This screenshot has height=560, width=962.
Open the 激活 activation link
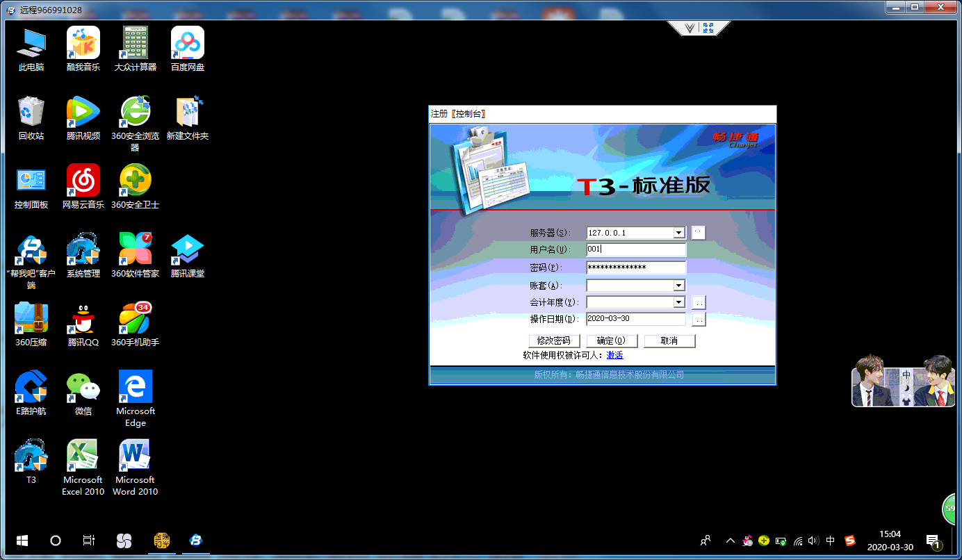(x=614, y=355)
